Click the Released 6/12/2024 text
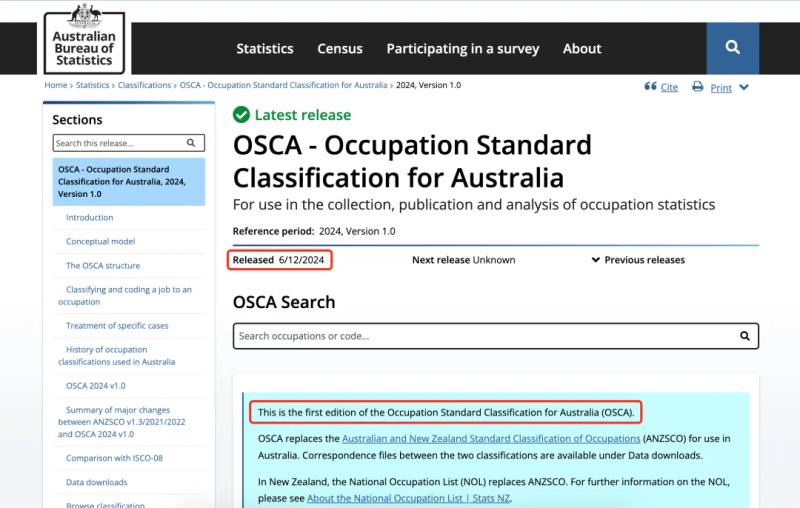The height and width of the screenshot is (508, 800). pyautogui.click(x=278, y=260)
